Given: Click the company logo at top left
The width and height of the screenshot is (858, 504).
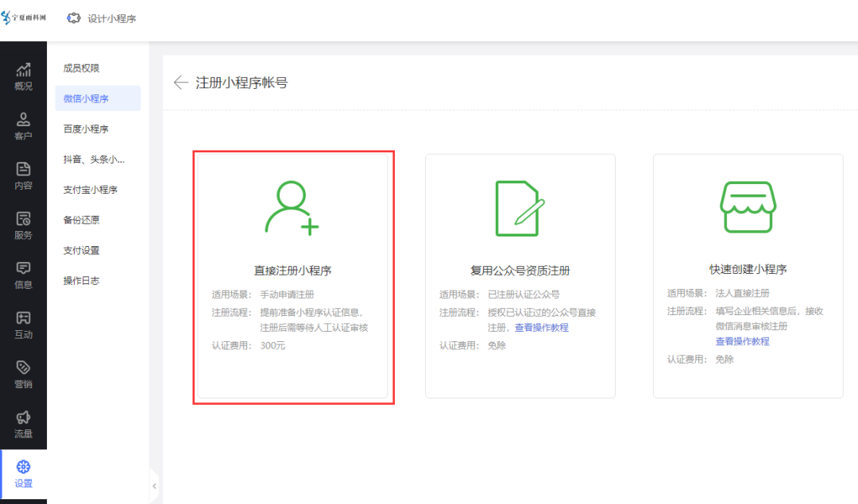Looking at the screenshot, I should pyautogui.click(x=24, y=17).
